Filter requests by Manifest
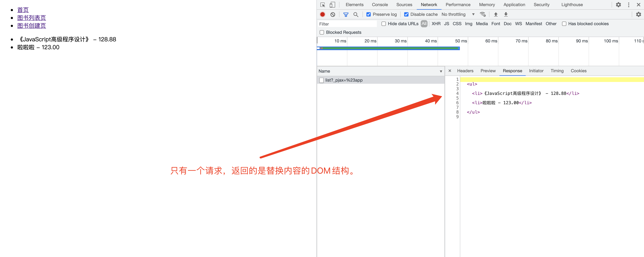 click(x=533, y=24)
